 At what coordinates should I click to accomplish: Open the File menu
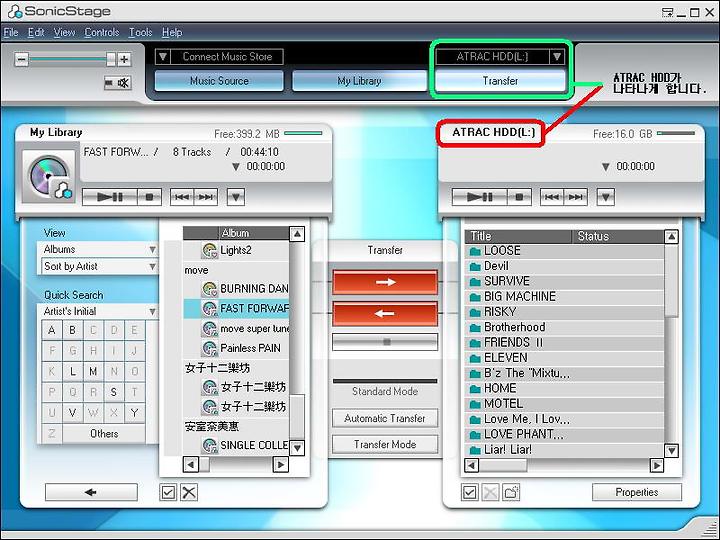pos(11,32)
